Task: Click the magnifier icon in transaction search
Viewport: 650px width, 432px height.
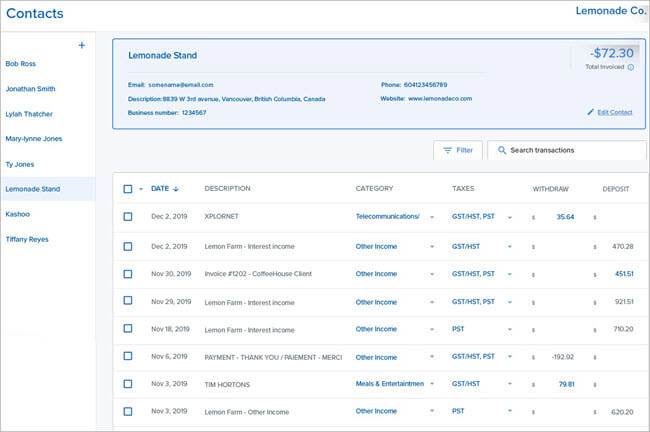Action: point(501,150)
